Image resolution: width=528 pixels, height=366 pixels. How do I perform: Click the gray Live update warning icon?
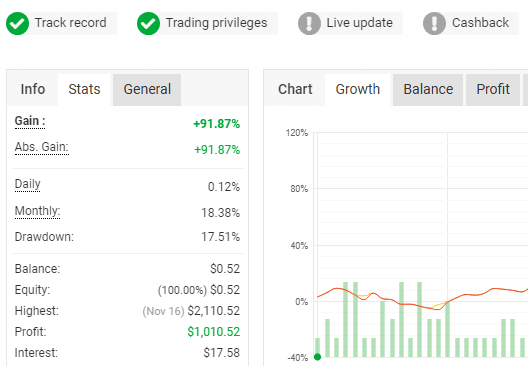(x=309, y=23)
